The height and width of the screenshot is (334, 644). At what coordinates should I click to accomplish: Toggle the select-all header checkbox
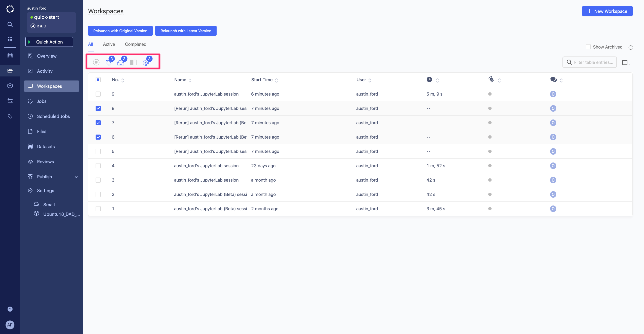point(98,80)
